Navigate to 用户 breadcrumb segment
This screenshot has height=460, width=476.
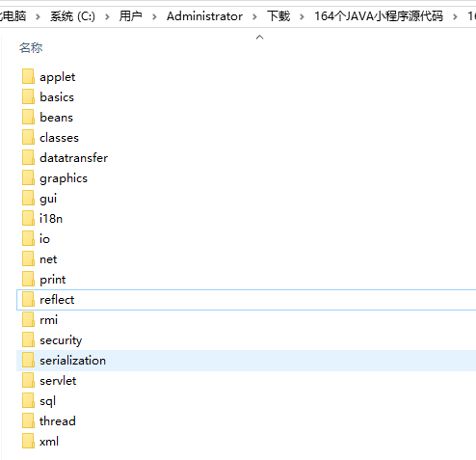131,16
